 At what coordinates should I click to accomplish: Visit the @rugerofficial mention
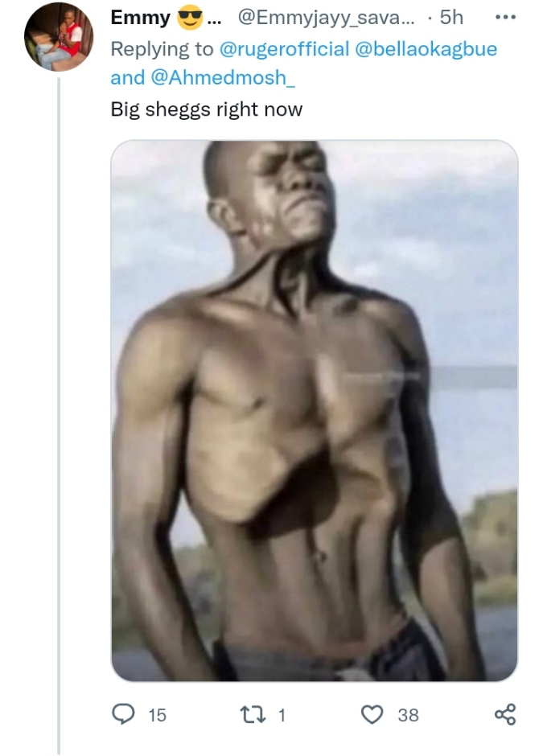coord(284,49)
